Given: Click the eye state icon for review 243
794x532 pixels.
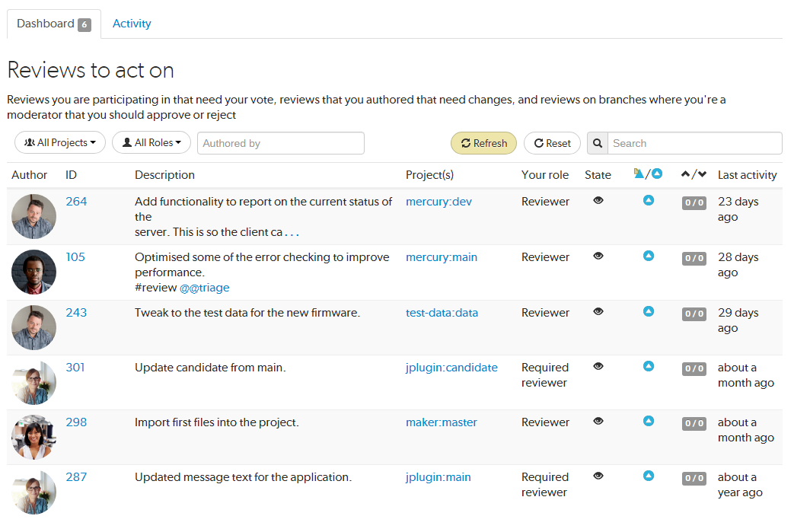Looking at the screenshot, I should click(598, 312).
